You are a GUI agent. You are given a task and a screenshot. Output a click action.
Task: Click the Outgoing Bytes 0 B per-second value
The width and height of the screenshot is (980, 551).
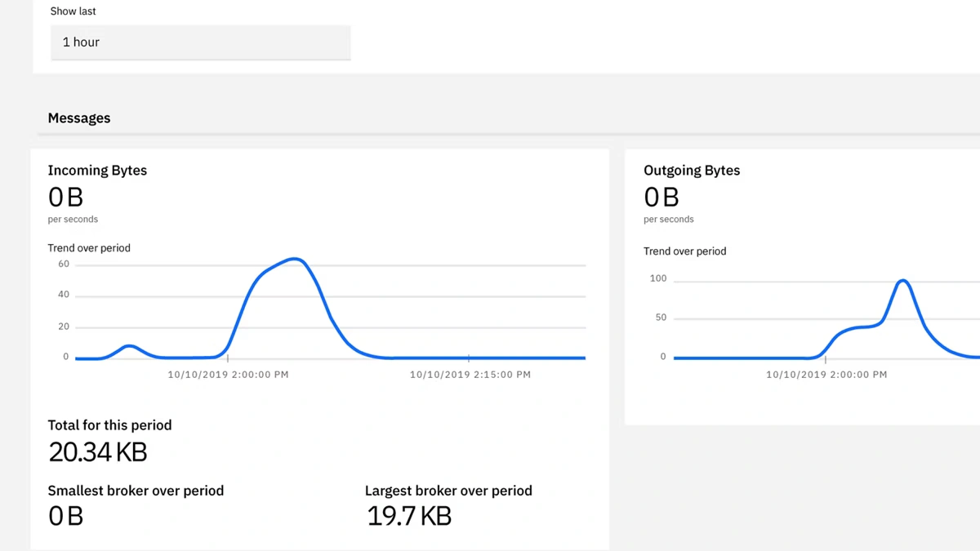tap(661, 198)
